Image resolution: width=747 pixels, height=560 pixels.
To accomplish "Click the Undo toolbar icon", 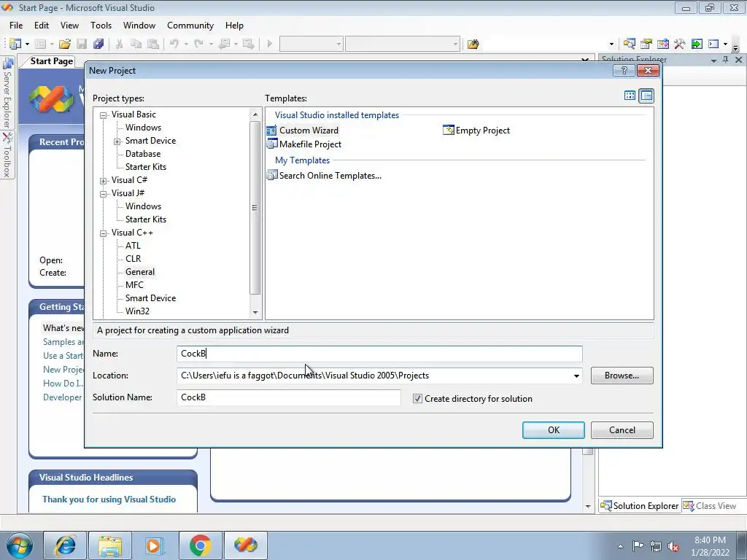I will point(174,44).
